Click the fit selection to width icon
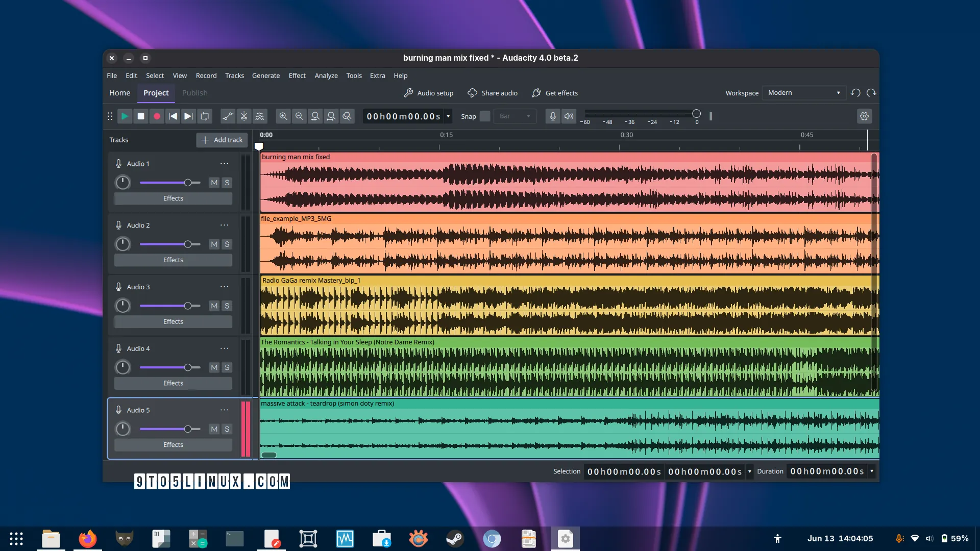980x551 pixels. point(315,116)
